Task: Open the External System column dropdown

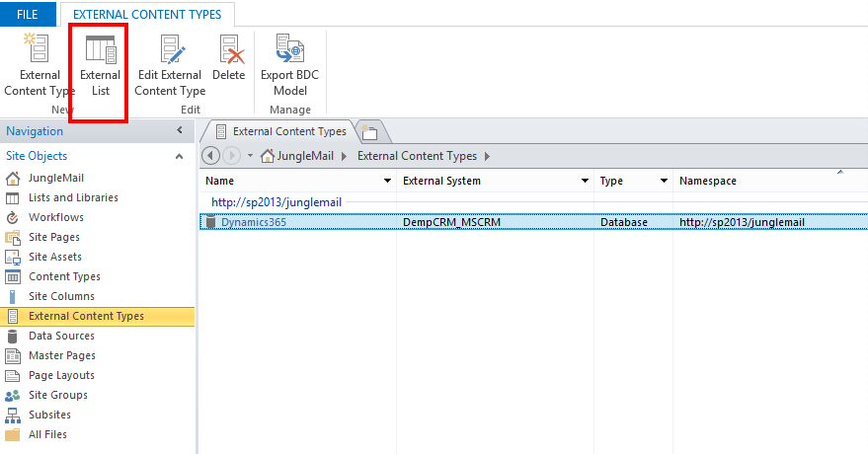Action: click(x=585, y=181)
